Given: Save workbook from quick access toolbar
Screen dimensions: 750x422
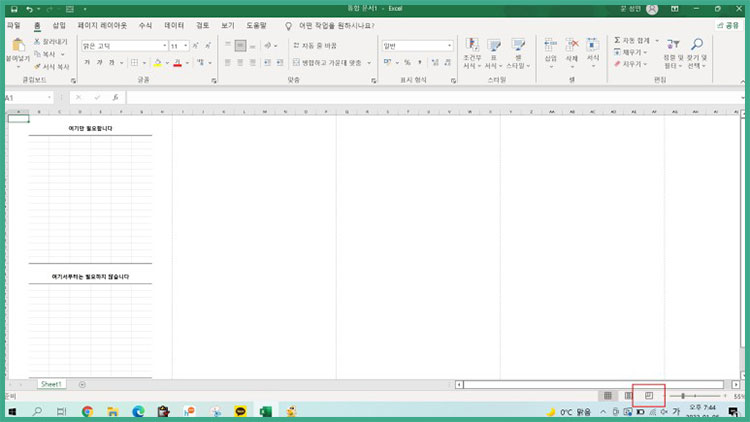Looking at the screenshot, I should [14, 9].
